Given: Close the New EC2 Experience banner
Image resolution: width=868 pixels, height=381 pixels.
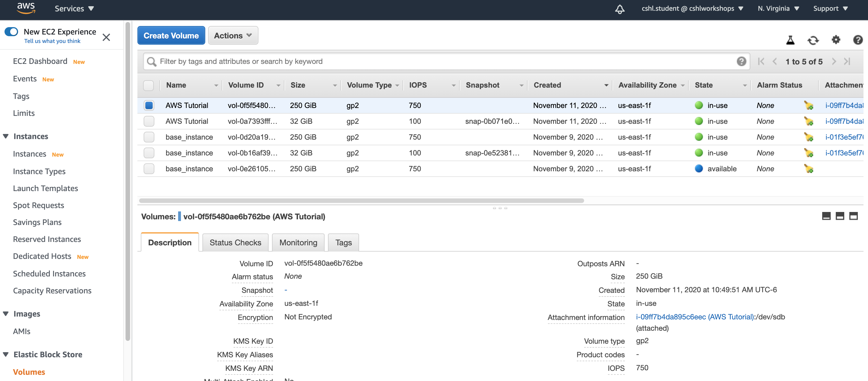Looking at the screenshot, I should (x=106, y=37).
